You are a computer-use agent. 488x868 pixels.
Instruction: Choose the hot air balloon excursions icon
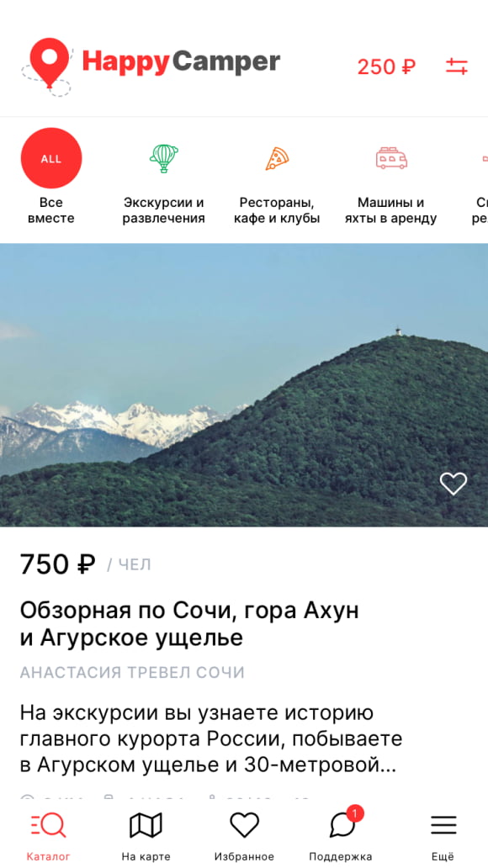[x=164, y=158]
